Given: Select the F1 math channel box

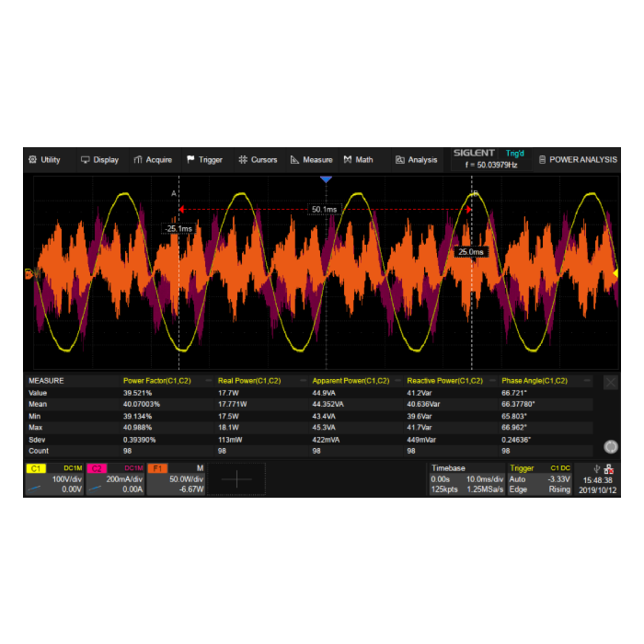Looking at the screenshot, I should pos(176,478).
